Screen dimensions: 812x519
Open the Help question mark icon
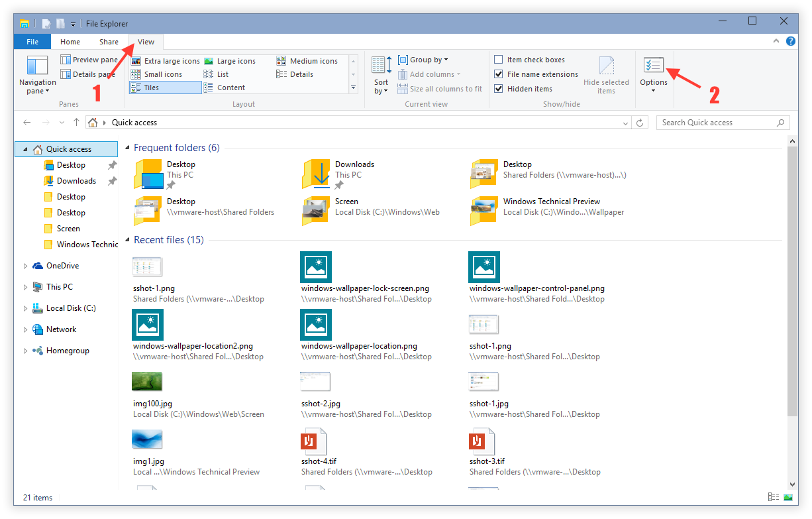click(x=790, y=41)
